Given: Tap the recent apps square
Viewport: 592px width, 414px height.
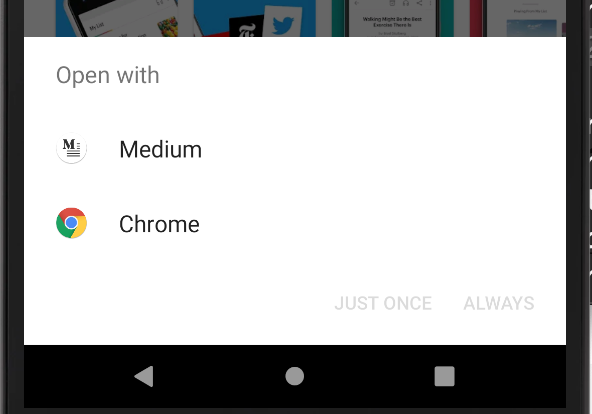Looking at the screenshot, I should tap(444, 376).
